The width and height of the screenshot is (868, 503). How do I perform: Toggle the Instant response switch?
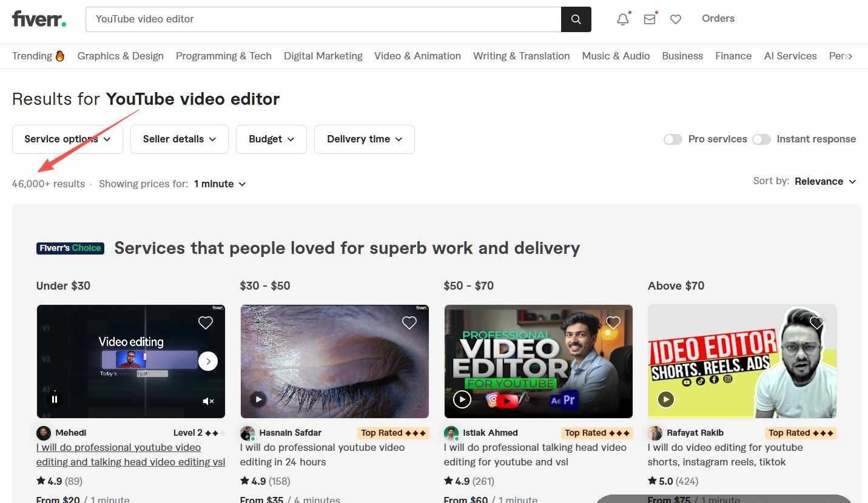coord(761,139)
